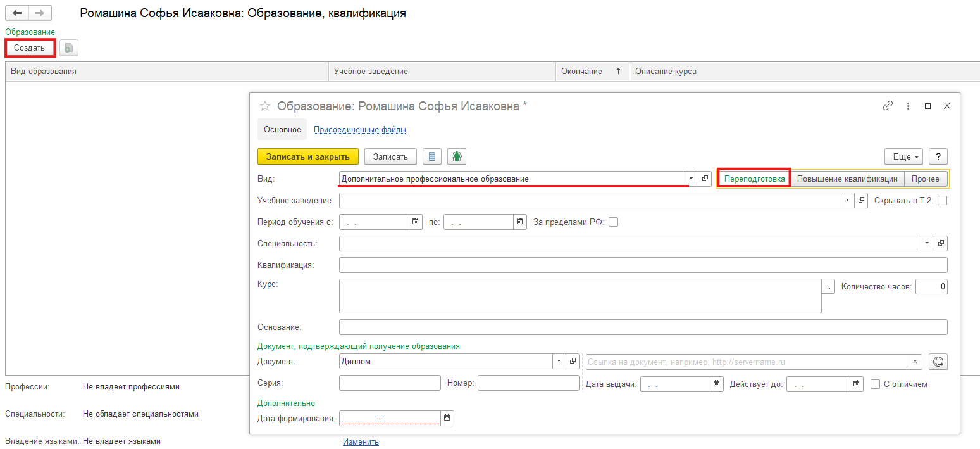Click the Количество часов number field
The height and width of the screenshot is (449, 980).
[x=931, y=287]
